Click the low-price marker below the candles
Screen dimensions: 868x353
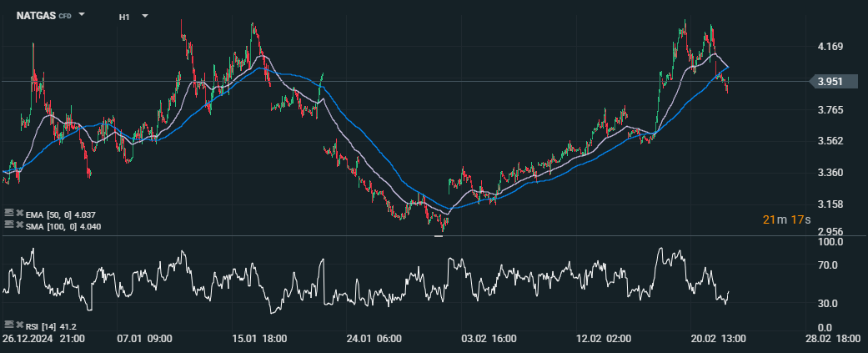click(x=439, y=236)
